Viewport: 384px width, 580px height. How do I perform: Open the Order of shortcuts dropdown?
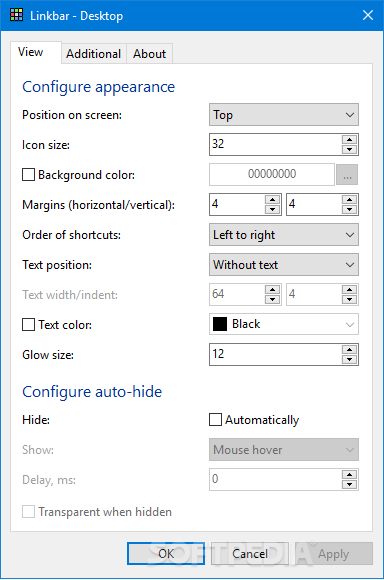(x=284, y=235)
